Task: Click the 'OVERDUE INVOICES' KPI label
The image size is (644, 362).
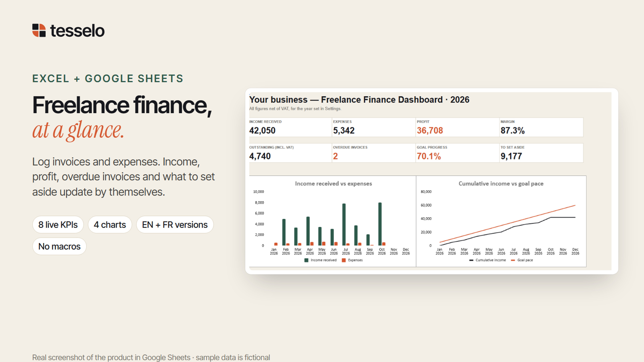Action: pos(350,147)
